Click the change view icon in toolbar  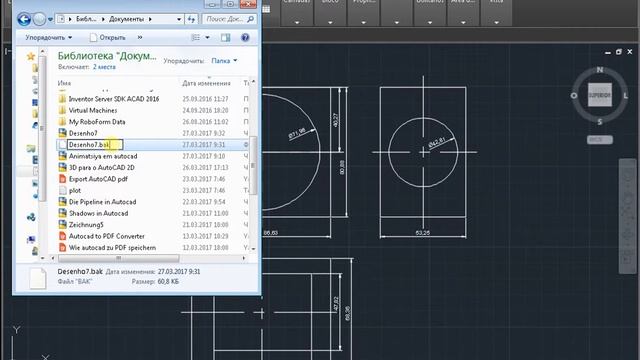(196, 38)
